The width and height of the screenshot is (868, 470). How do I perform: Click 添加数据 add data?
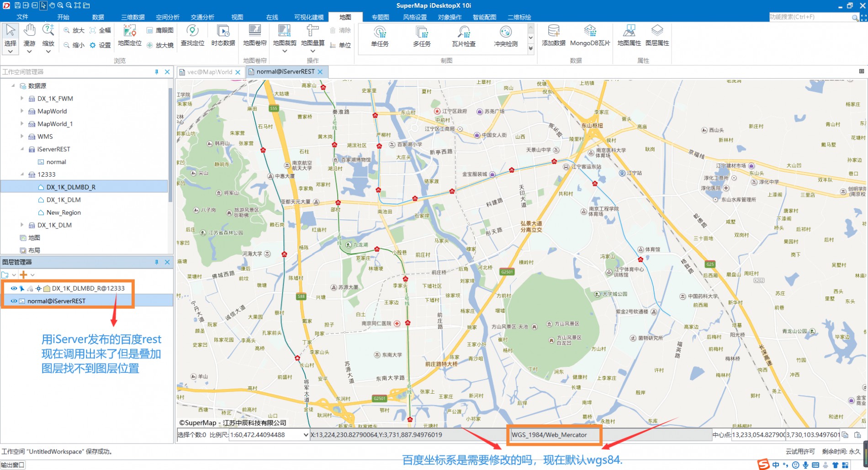point(554,36)
